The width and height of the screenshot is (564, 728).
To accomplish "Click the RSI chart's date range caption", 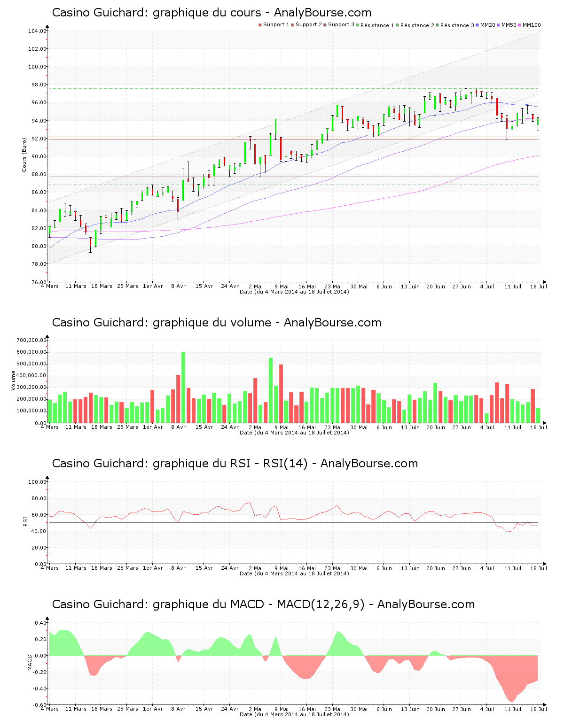I will point(294,573).
